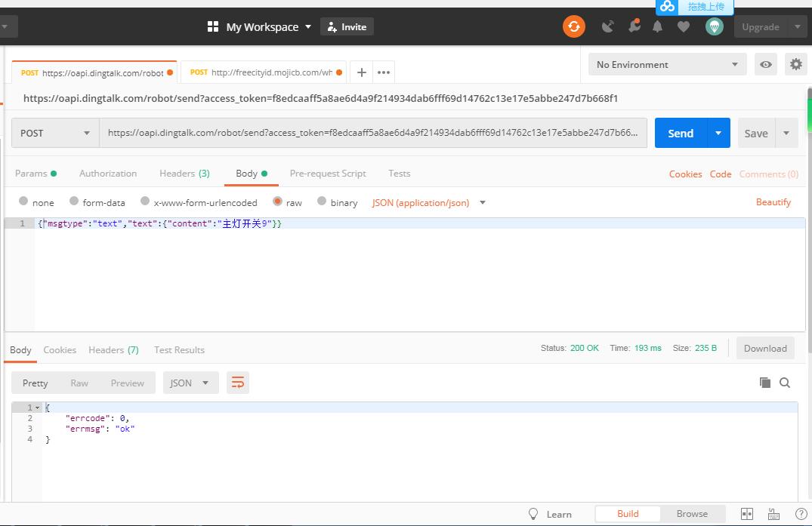The width and height of the screenshot is (812, 526).
Task: Open the response JSON format dropdown
Action: 190,383
